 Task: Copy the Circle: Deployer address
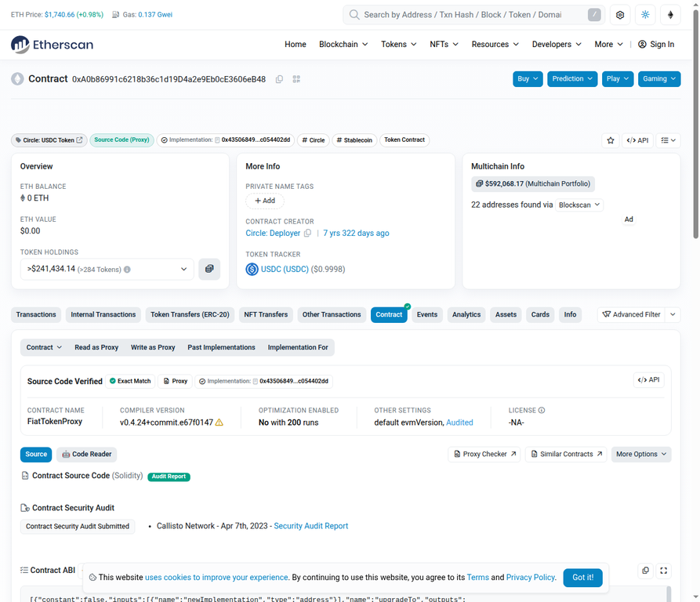307,234
